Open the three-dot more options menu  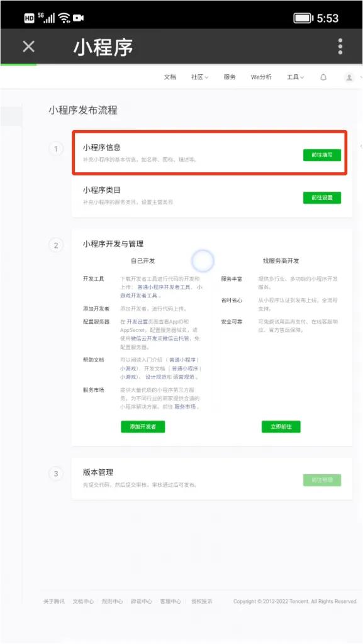340,47
